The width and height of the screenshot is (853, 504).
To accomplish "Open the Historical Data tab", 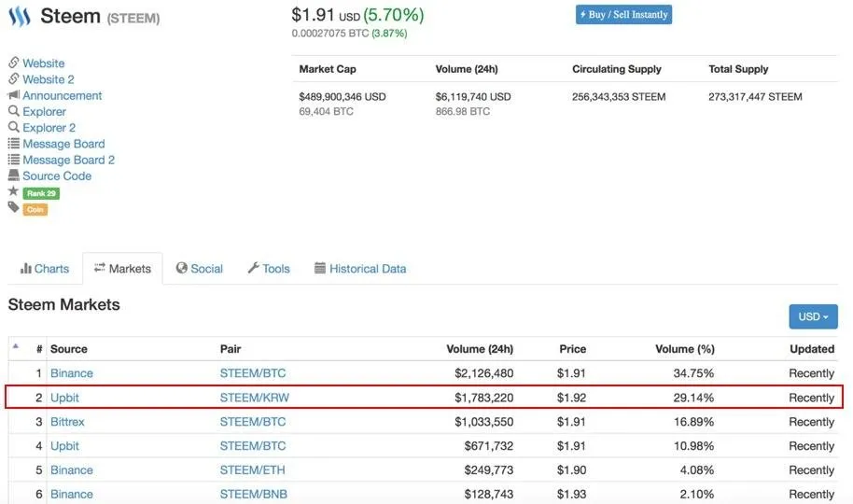I will pos(360,269).
